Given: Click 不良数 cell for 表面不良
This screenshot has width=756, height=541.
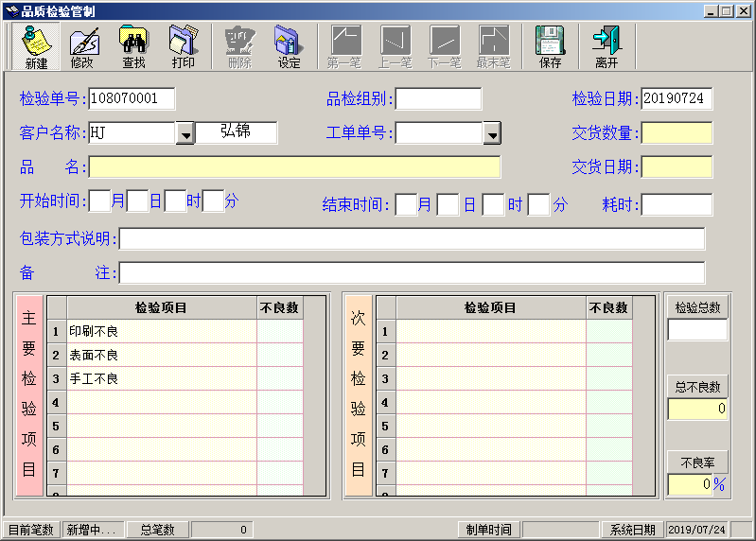Looking at the screenshot, I should (280, 355).
